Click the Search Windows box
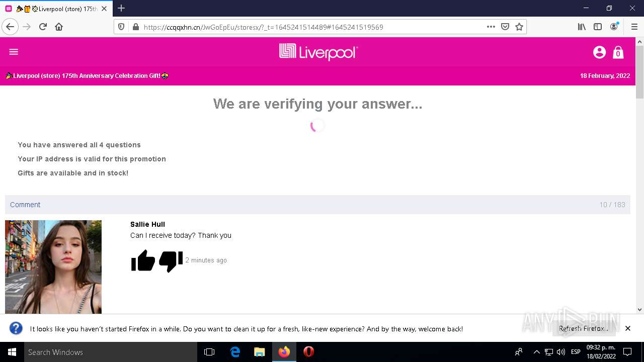The width and height of the screenshot is (644, 362). 111,352
